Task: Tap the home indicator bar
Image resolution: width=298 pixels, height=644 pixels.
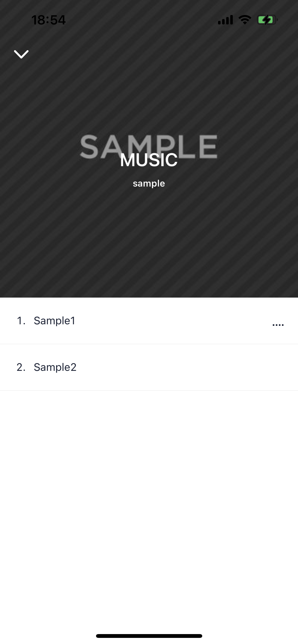Action: point(149,636)
